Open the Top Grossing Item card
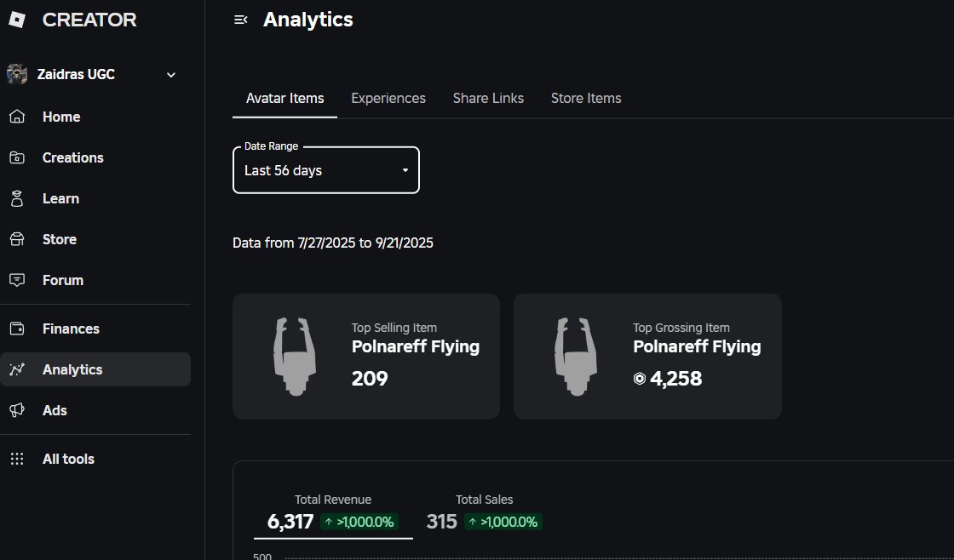 647,356
